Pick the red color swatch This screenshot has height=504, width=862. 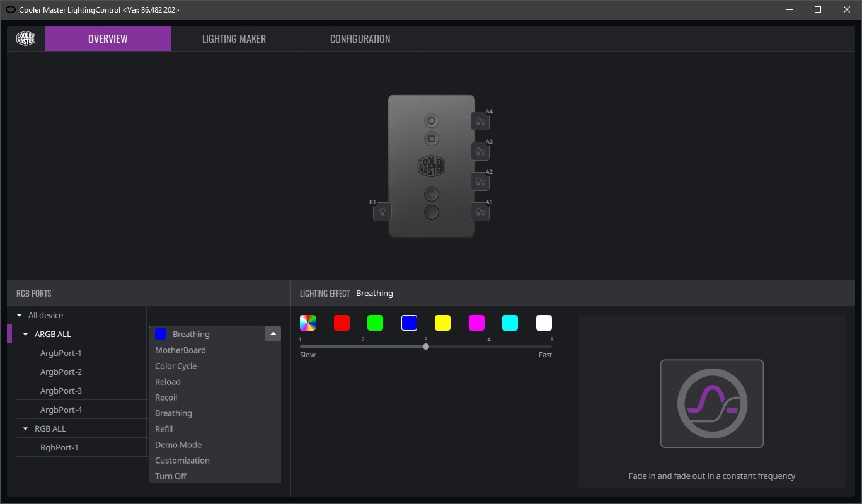click(x=342, y=323)
